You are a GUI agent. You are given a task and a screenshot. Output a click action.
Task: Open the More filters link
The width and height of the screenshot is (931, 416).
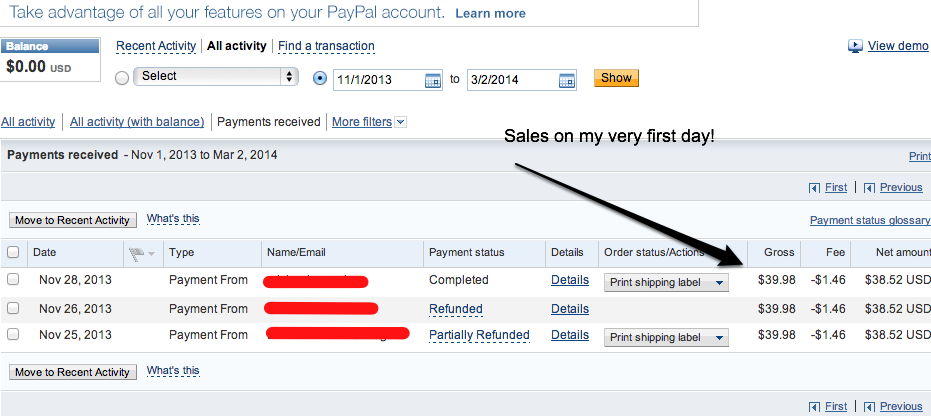pyautogui.click(x=362, y=122)
